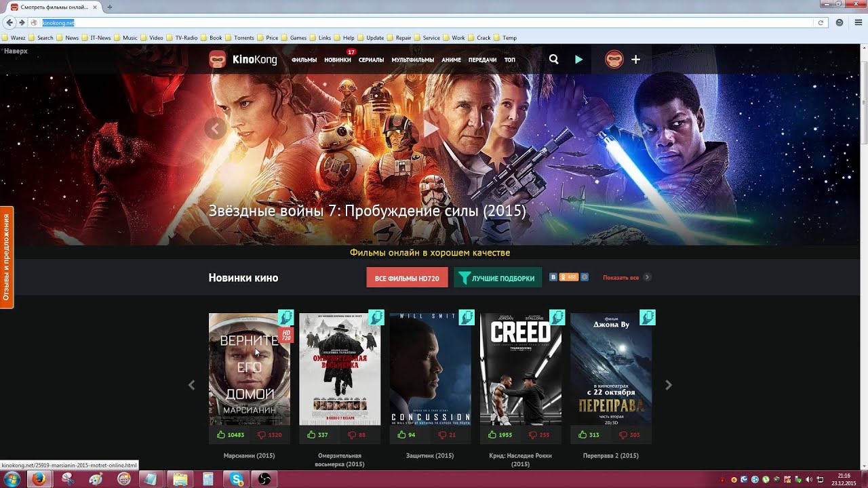Open the Лучшие подборки button
Viewport: 868px width, 488px height.
(498, 278)
